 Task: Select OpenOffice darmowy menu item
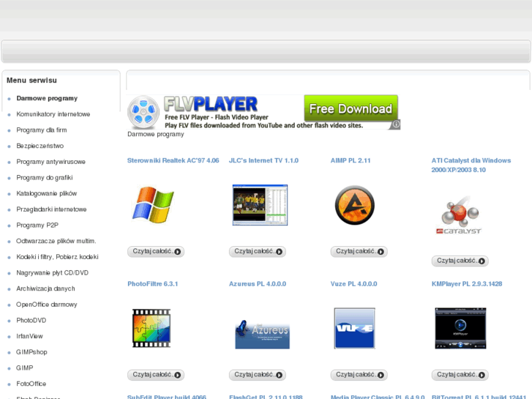pos(47,305)
